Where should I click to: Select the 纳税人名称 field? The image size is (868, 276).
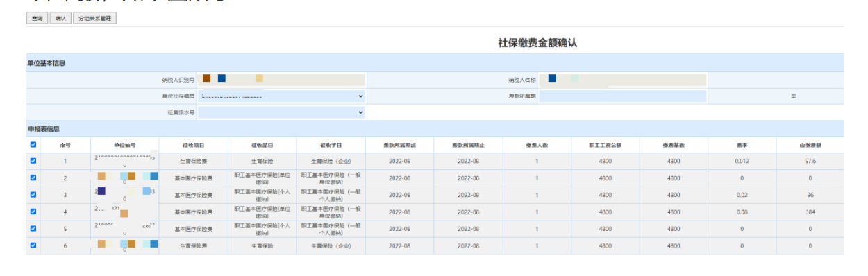[623, 80]
